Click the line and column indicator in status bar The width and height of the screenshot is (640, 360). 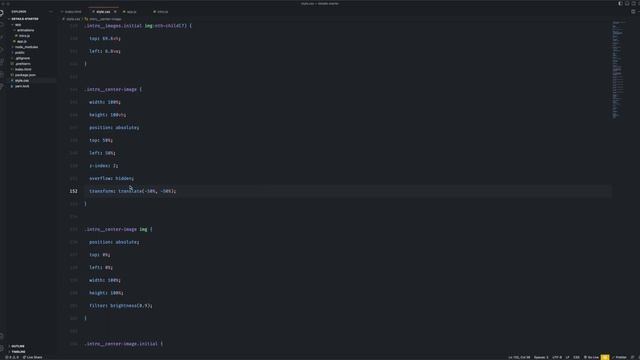(x=519, y=358)
